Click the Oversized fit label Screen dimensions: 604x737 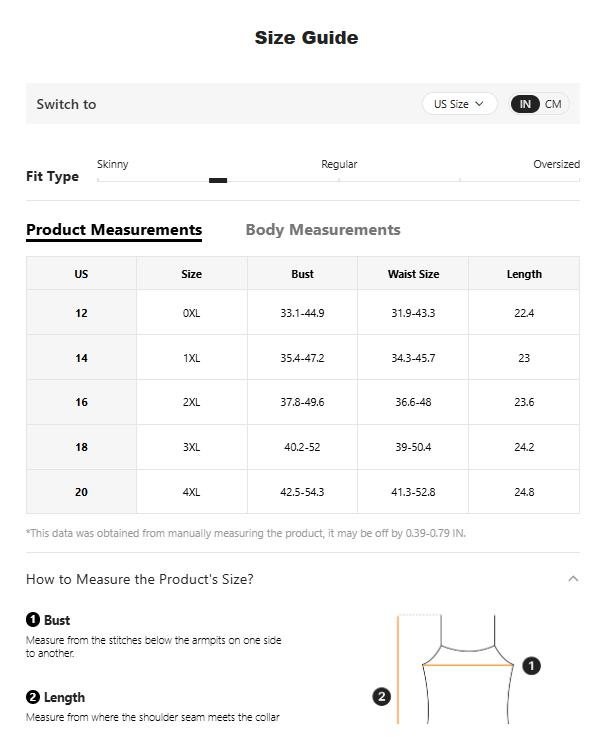pyautogui.click(x=556, y=164)
